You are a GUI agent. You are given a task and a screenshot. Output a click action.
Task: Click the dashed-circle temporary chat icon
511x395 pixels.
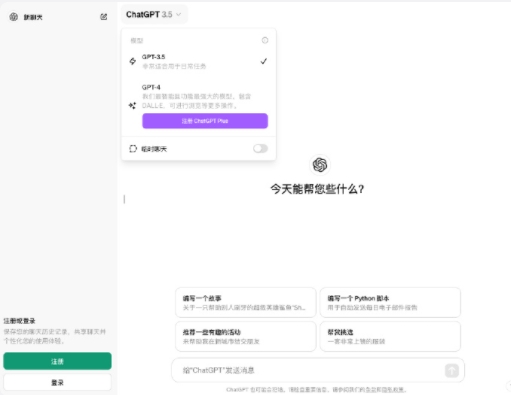(133, 149)
